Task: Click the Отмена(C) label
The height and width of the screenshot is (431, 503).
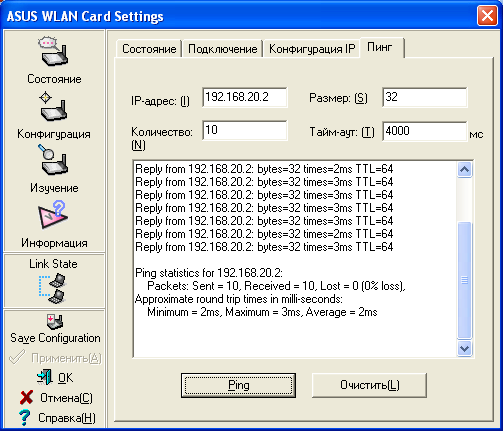Action: click(66, 398)
